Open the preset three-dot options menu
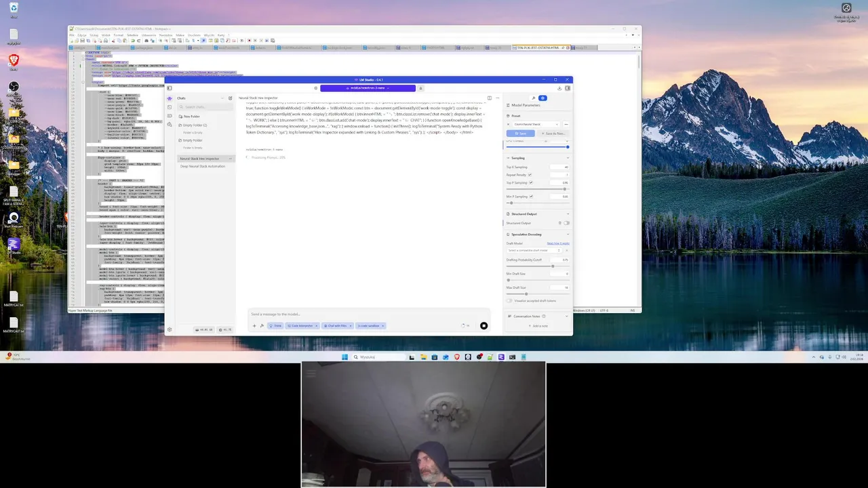 [566, 124]
